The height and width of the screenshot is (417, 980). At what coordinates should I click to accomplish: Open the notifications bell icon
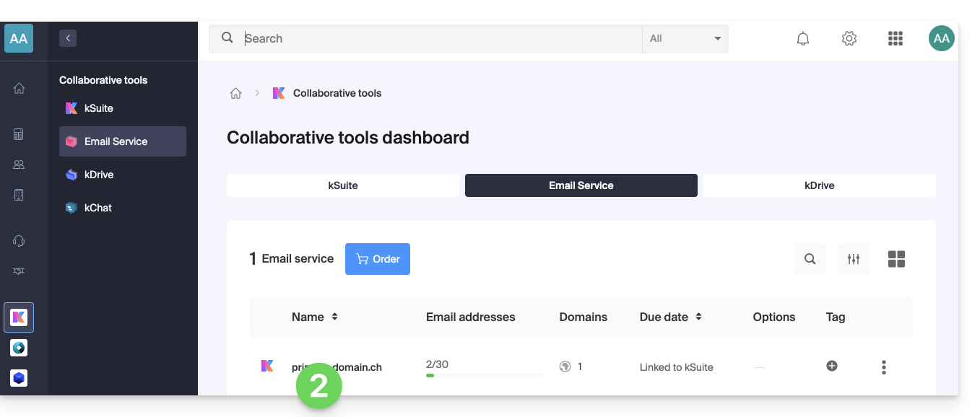[x=802, y=39]
